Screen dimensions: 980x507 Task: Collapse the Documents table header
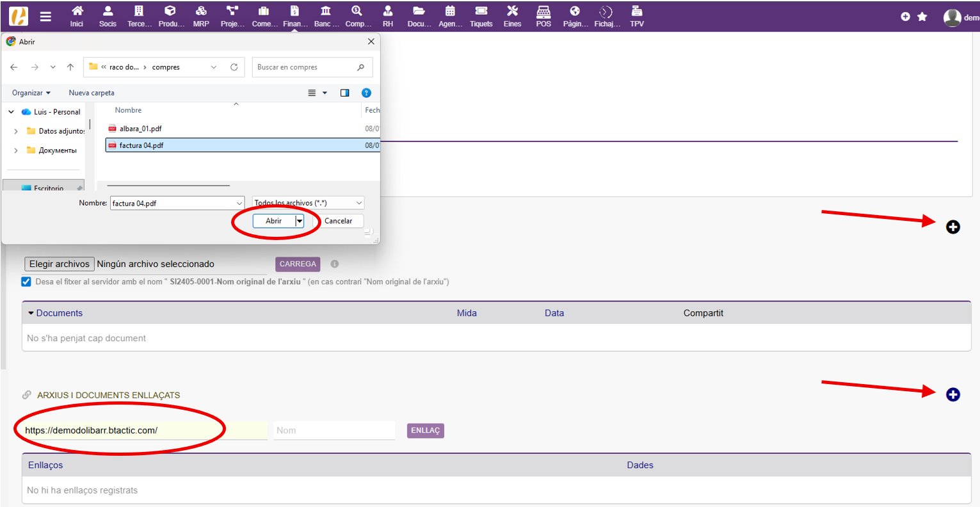(31, 313)
